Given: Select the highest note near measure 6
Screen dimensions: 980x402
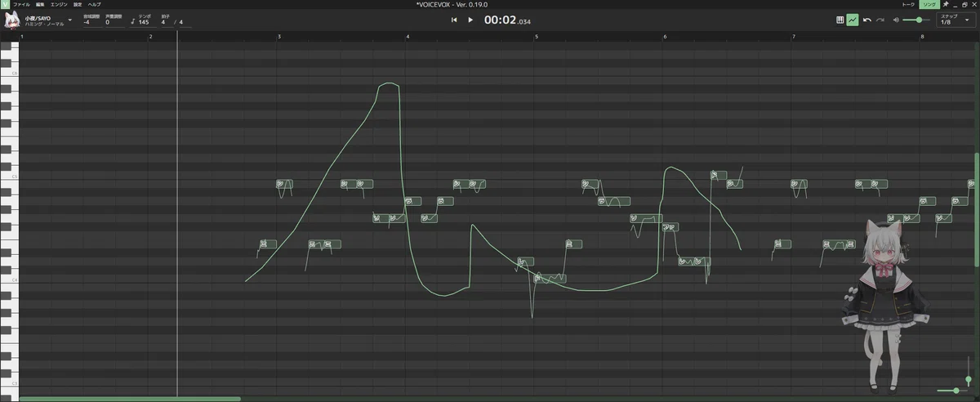Looking at the screenshot, I should 719,175.
